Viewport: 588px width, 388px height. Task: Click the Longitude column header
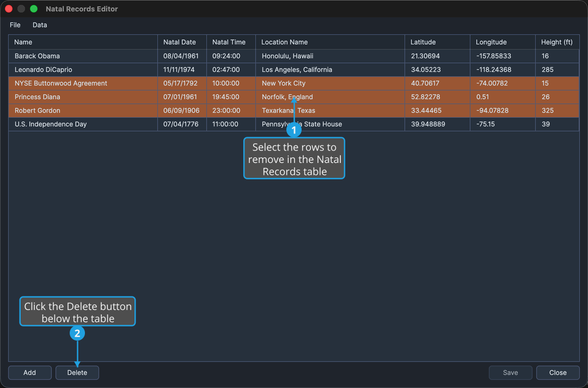503,42
